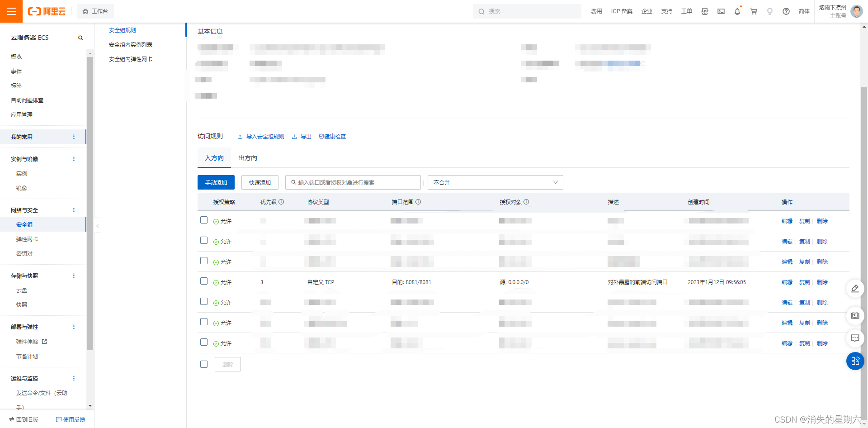
Task: Open the blue floating apps grid button
Action: point(855,361)
